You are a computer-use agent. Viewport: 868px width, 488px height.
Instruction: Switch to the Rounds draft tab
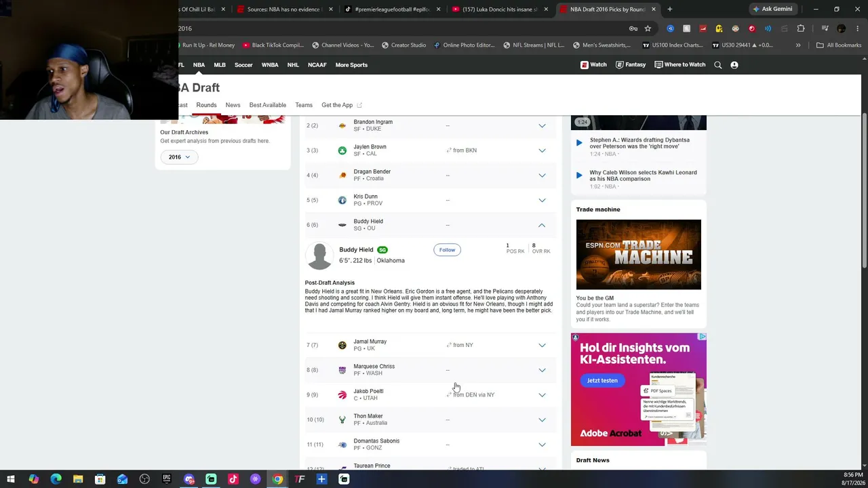206,105
